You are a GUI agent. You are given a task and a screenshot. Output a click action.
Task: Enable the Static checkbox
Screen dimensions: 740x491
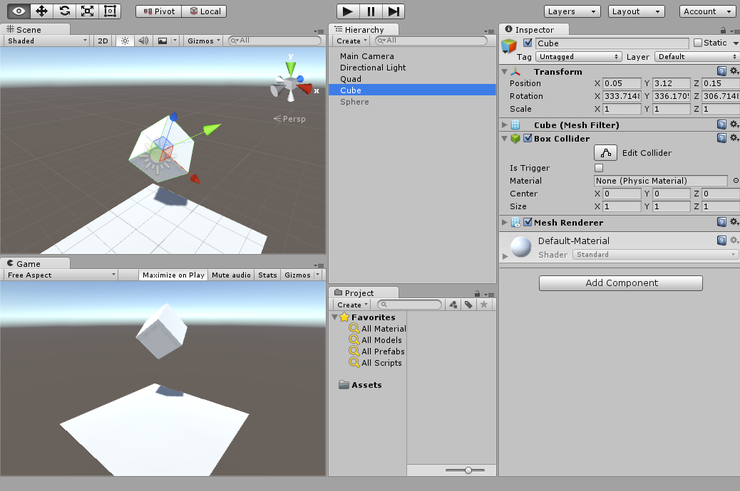pyautogui.click(x=698, y=43)
